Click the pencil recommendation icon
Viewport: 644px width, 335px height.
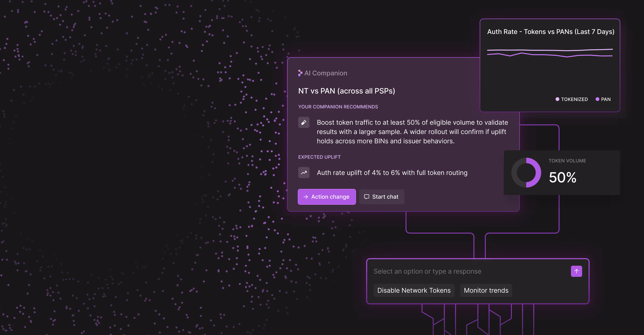pos(304,123)
